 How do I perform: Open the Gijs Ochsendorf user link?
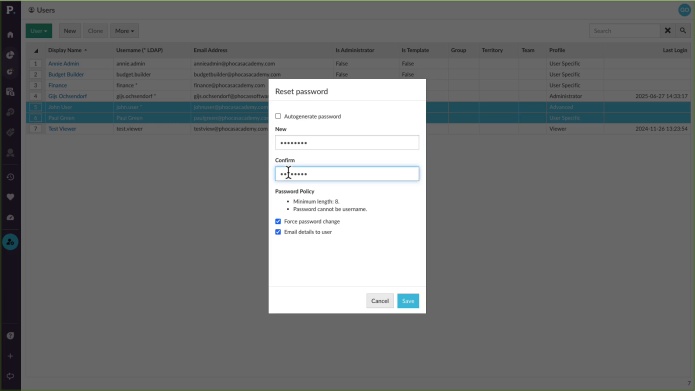point(67,96)
